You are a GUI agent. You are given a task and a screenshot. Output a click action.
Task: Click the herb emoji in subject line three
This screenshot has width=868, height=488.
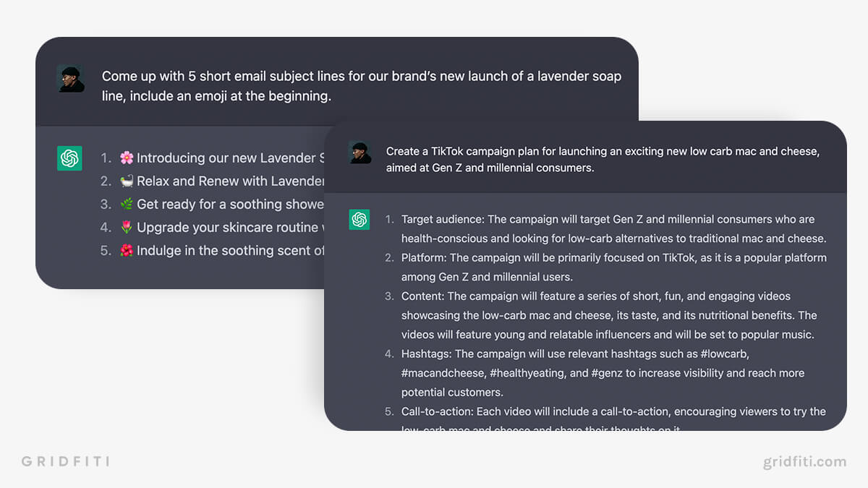[127, 204]
